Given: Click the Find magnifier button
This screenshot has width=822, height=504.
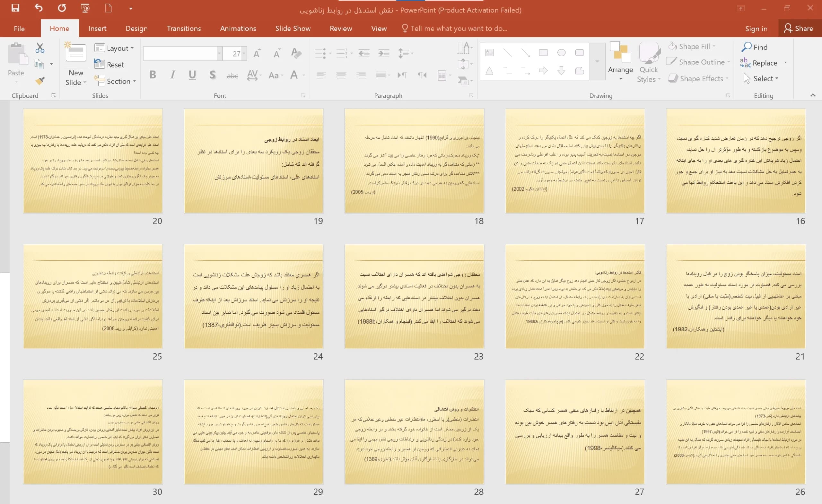Looking at the screenshot, I should [x=755, y=47].
